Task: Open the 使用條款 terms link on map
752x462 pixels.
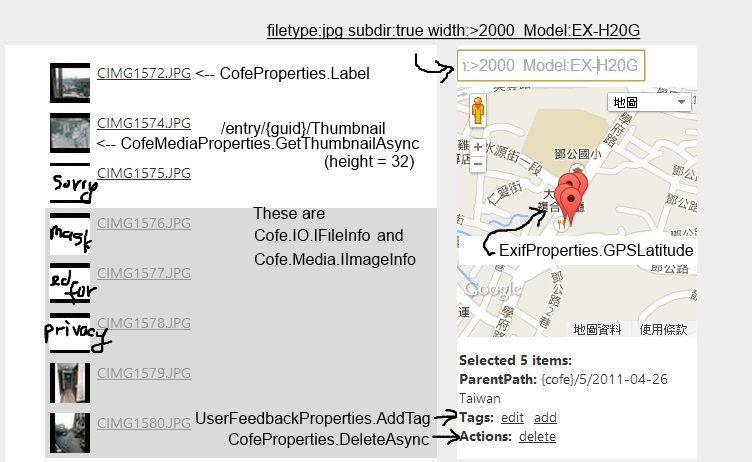Action: (663, 330)
